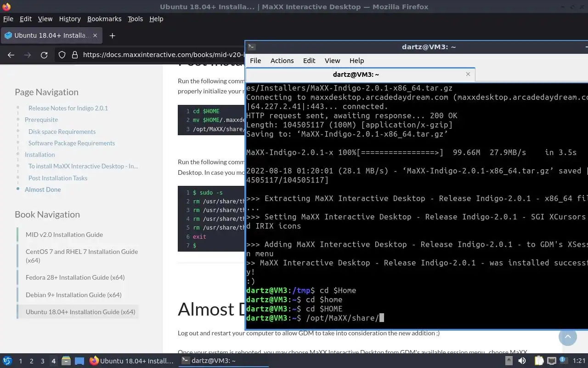Open MID v2.0 Installation Guide

click(x=64, y=235)
